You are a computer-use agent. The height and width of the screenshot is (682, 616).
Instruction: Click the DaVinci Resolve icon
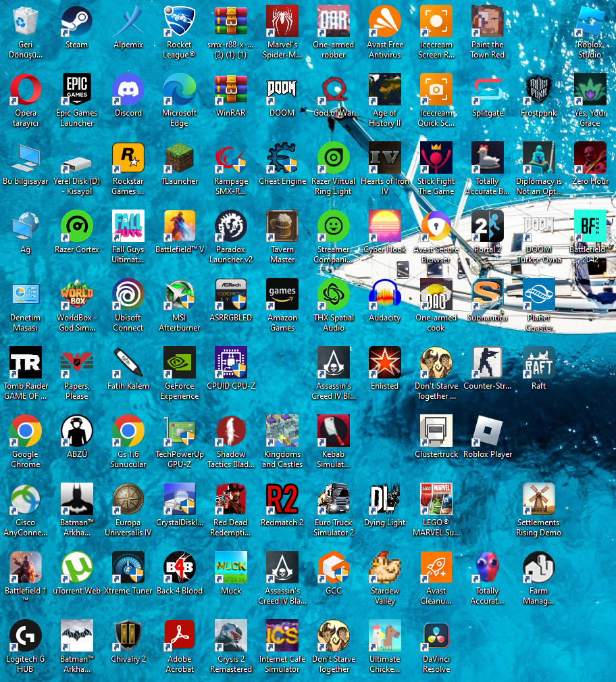(x=436, y=636)
